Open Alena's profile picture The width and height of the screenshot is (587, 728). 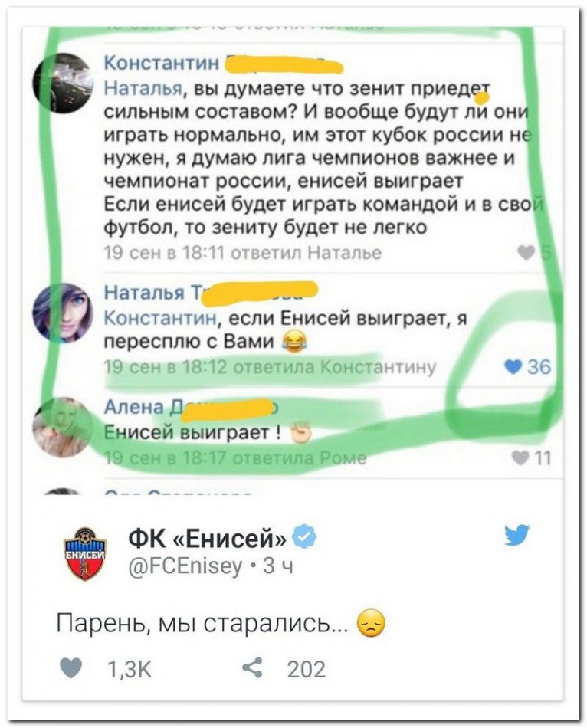pyautogui.click(x=63, y=427)
